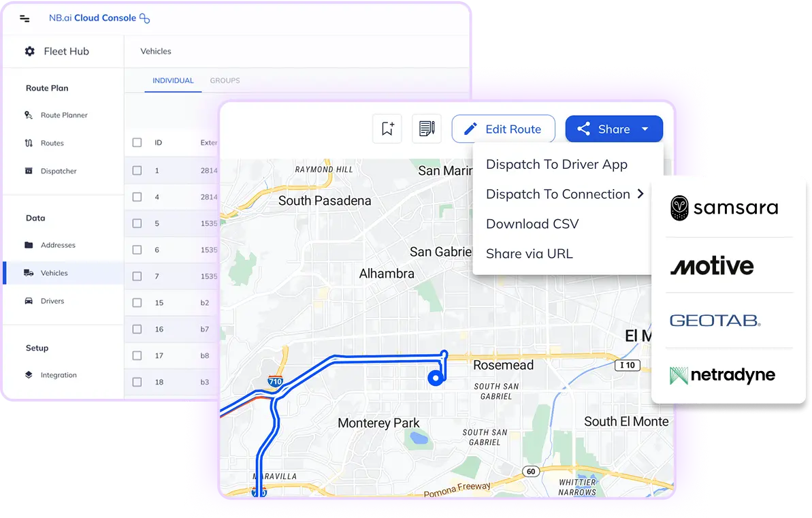
Task: Click Alhambra label on map
Action: tap(387, 274)
